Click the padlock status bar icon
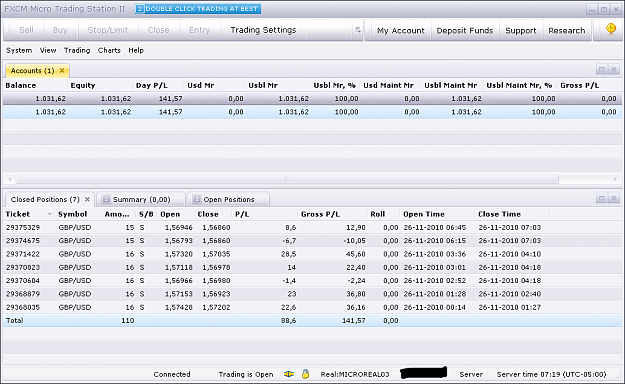The height and width of the screenshot is (384, 625). (305, 374)
